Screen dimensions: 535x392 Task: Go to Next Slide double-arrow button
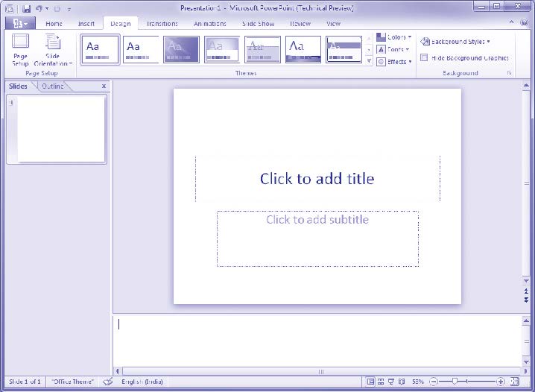[x=526, y=300]
